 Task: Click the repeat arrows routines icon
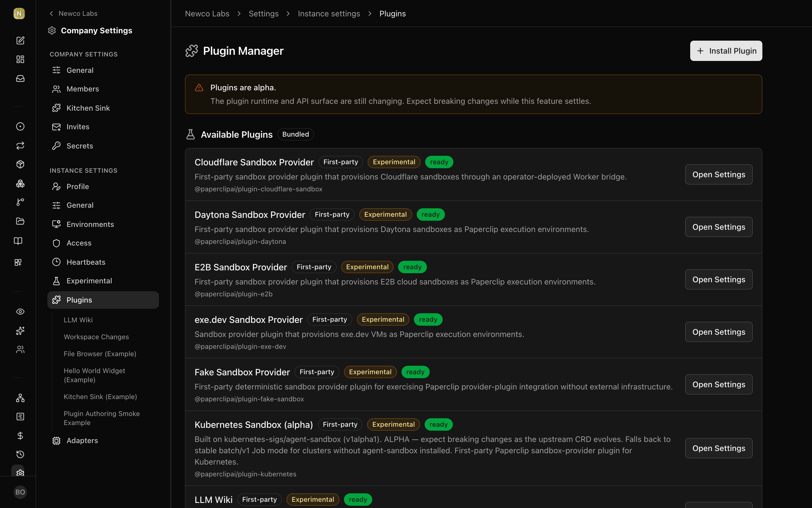(x=20, y=145)
